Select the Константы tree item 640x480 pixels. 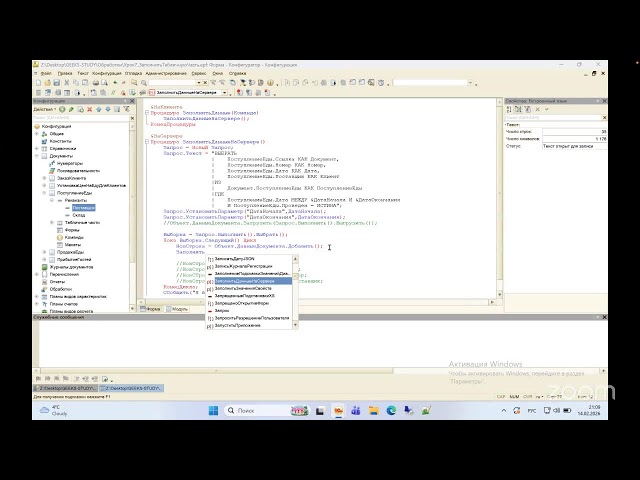click(x=60, y=141)
